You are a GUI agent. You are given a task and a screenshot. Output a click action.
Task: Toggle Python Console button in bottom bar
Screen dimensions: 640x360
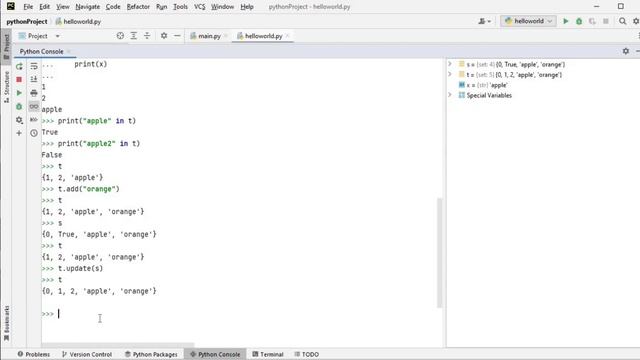pos(215,354)
